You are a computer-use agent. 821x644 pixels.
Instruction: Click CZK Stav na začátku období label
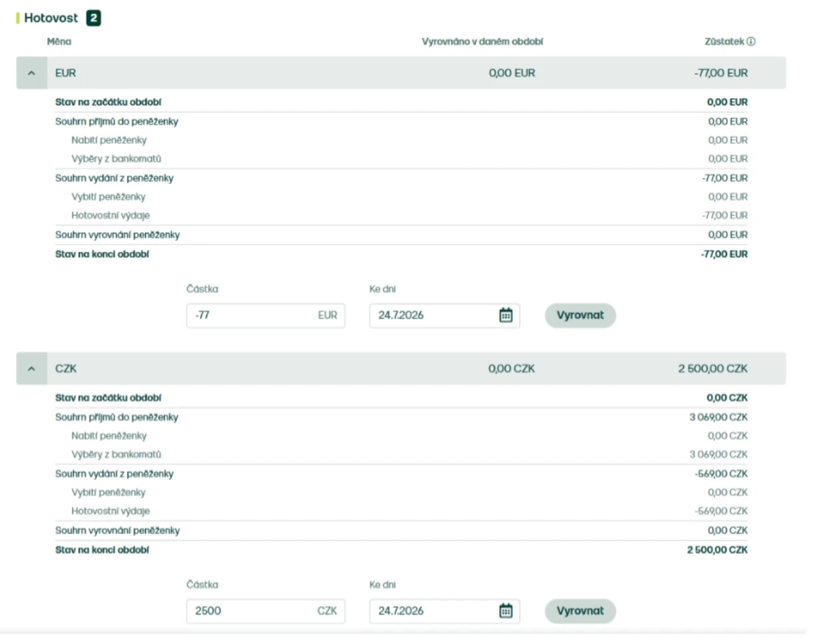tap(109, 398)
